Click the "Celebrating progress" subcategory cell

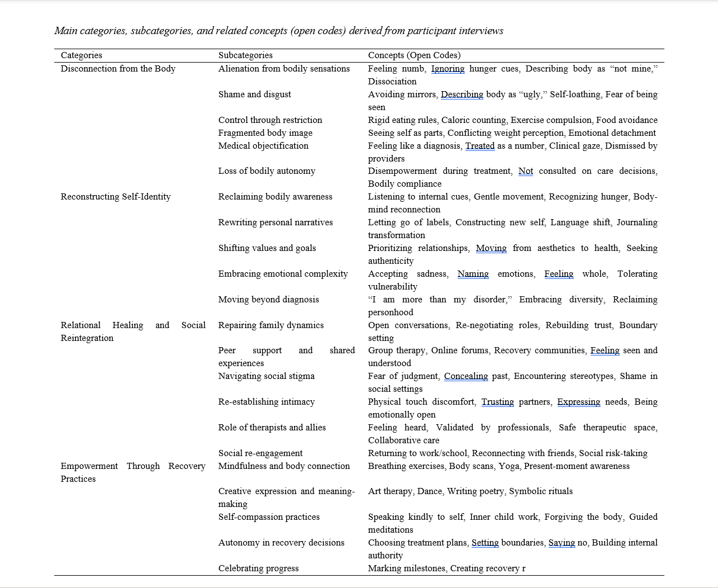coord(258,568)
